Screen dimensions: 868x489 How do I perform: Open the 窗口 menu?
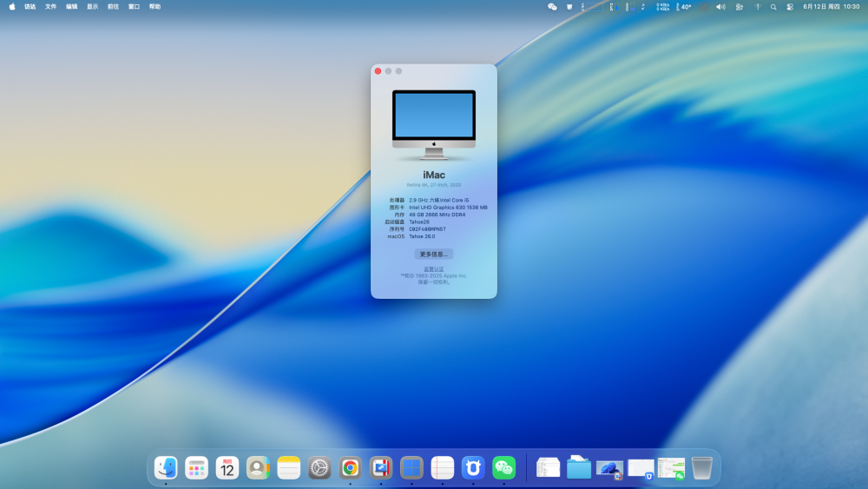[x=134, y=7]
